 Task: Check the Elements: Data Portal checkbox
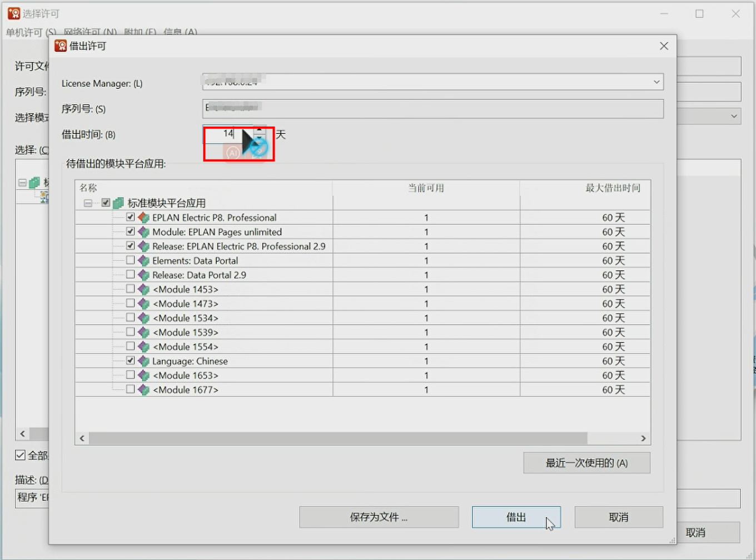coord(131,260)
